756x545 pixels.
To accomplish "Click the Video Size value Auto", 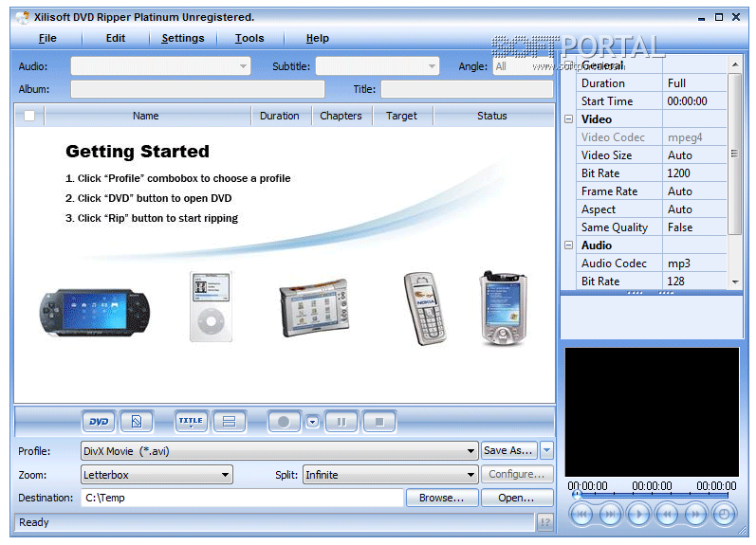I will click(x=694, y=155).
